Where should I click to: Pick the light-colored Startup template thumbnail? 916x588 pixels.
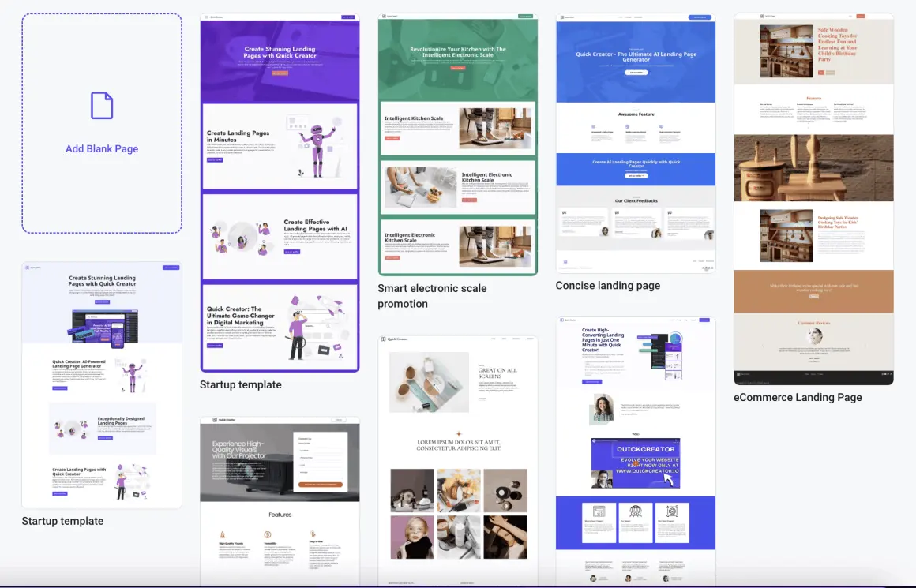coord(102,385)
